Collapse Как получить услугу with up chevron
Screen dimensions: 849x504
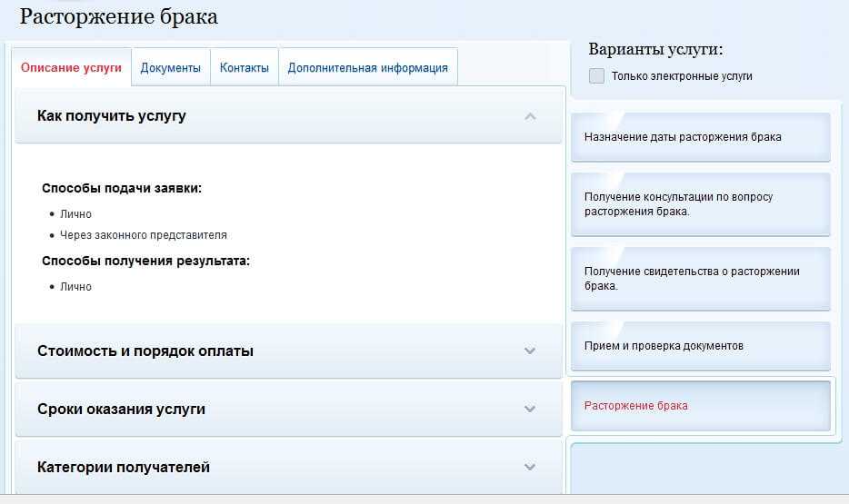coord(530,116)
